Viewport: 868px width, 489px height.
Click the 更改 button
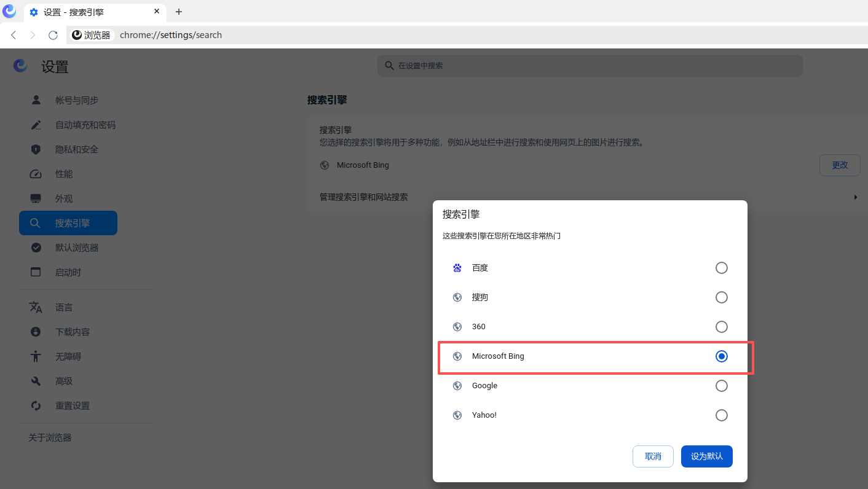point(840,165)
